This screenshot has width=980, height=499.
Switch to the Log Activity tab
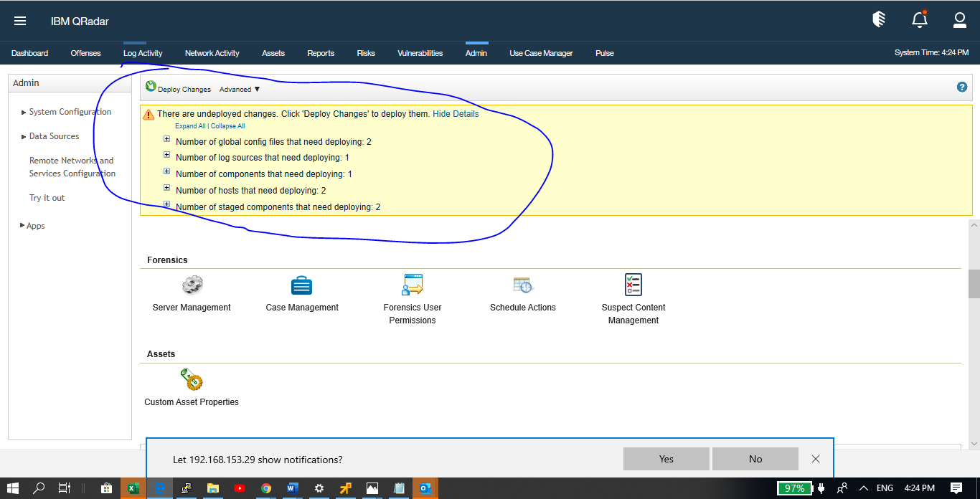click(x=143, y=53)
